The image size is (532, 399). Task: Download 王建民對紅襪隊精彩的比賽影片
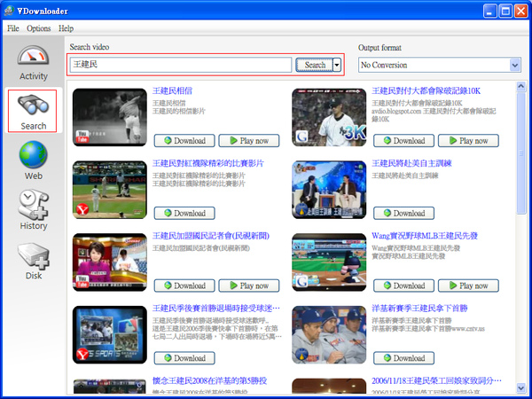click(184, 213)
